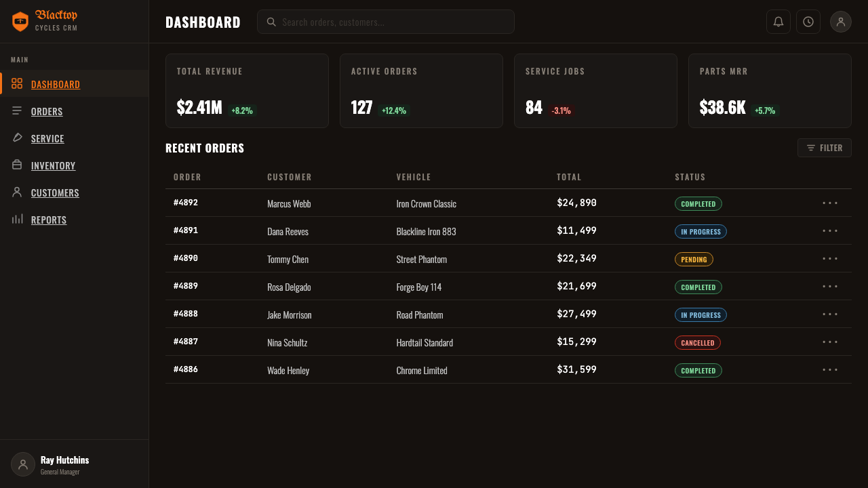Click the Ray Hutchins name in the sidebar
868x488 pixels.
[64, 460]
